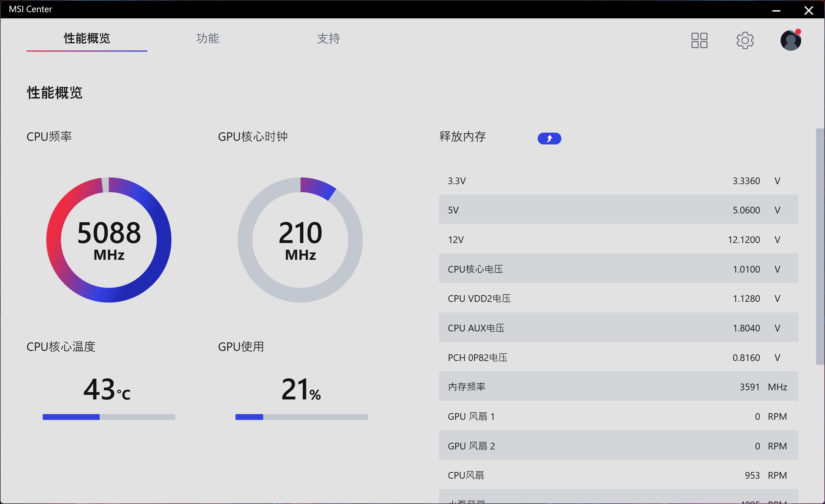Viewport: 825px width, 504px height.
Task: Click the user profile avatar with notification dot
Action: click(791, 41)
